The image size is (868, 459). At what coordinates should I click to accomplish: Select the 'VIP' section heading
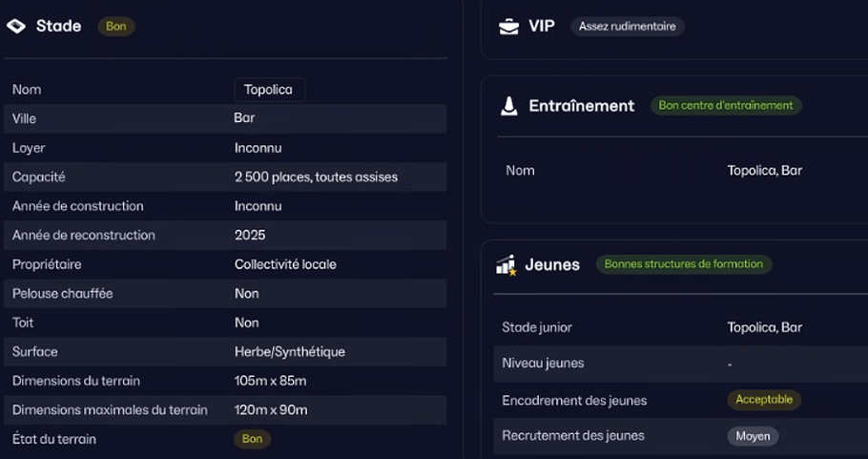tap(542, 26)
